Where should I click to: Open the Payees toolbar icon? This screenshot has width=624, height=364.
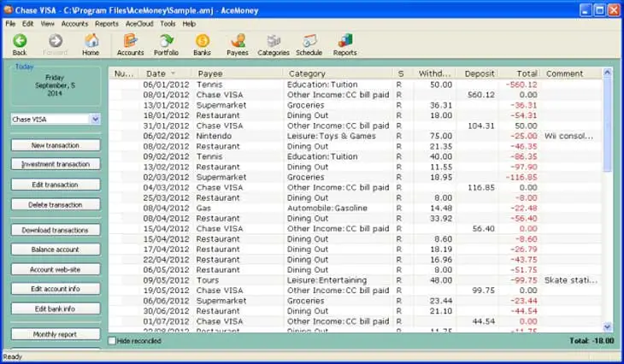(238, 44)
